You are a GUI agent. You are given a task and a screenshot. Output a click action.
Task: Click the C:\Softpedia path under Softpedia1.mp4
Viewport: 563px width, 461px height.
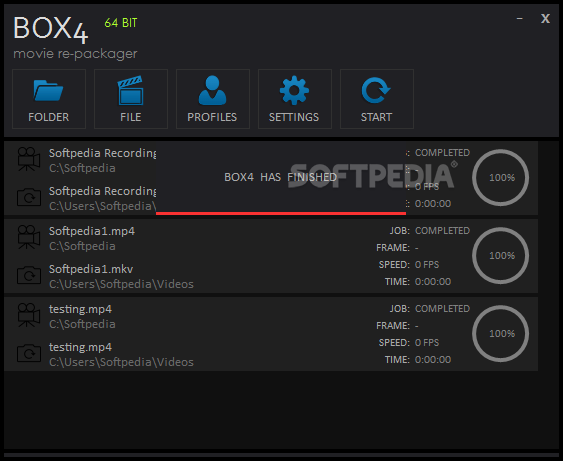pyautogui.click(x=82, y=246)
